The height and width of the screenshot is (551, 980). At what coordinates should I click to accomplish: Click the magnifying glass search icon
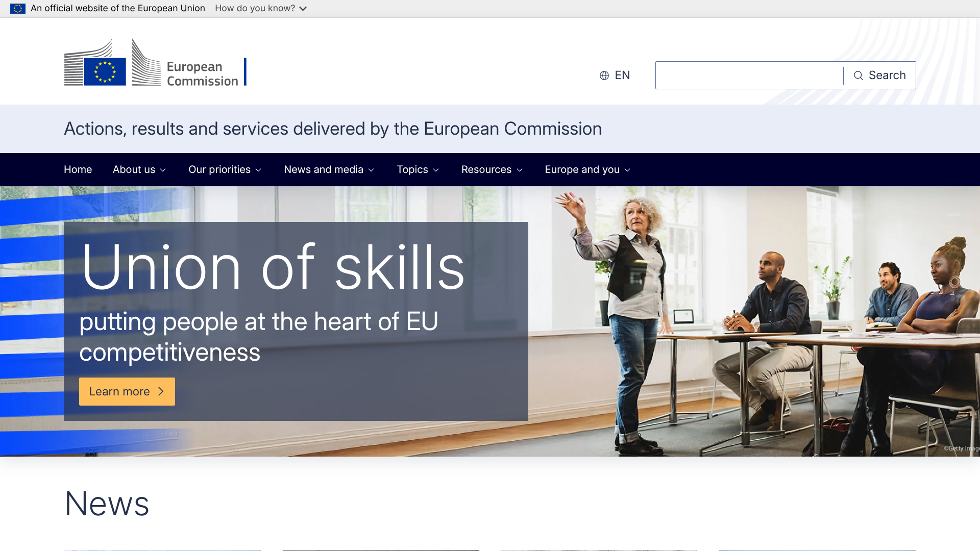tap(859, 76)
